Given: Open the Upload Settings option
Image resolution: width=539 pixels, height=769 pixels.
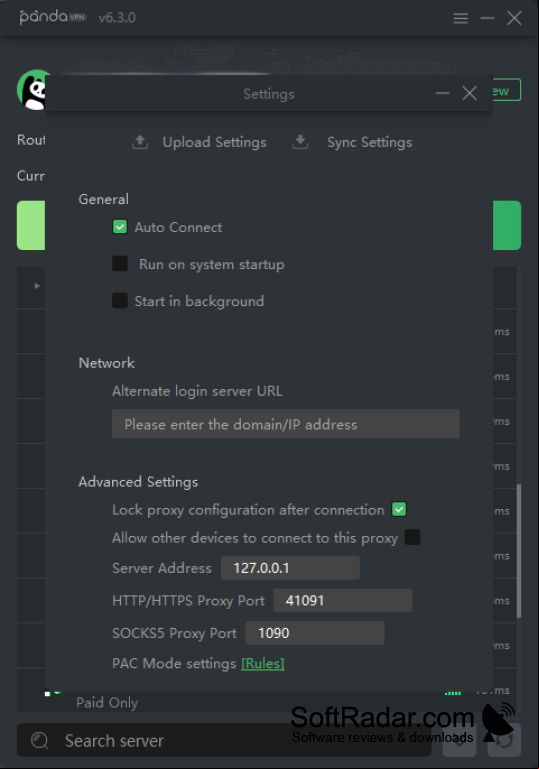Looking at the screenshot, I should 214,142.
